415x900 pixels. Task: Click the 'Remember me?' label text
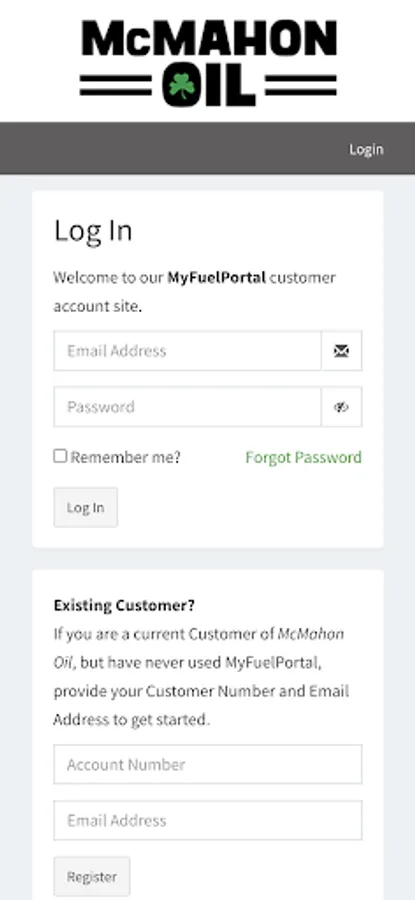(x=125, y=457)
